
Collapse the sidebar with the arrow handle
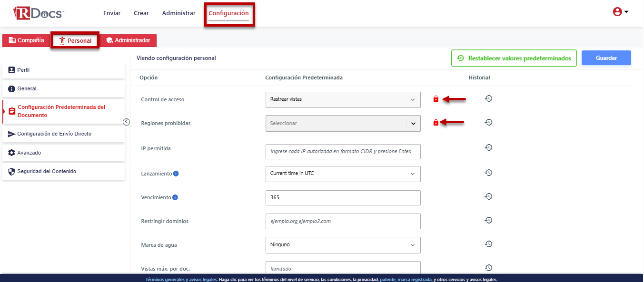[x=126, y=122]
